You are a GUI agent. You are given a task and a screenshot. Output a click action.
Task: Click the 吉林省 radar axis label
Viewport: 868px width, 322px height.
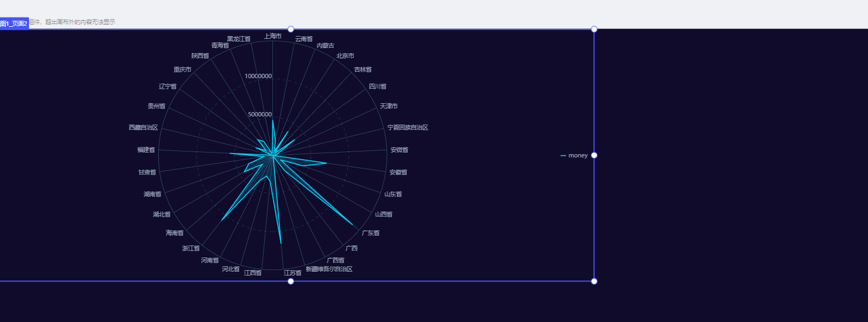click(363, 69)
